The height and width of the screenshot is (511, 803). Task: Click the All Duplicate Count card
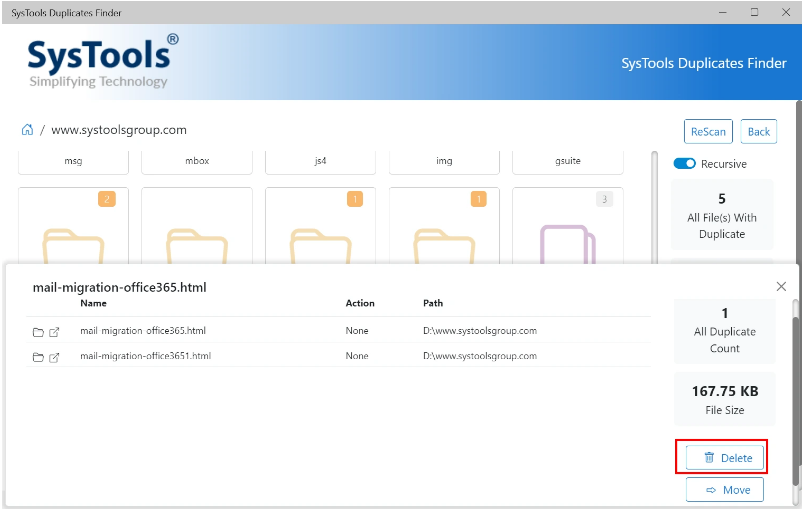(725, 331)
